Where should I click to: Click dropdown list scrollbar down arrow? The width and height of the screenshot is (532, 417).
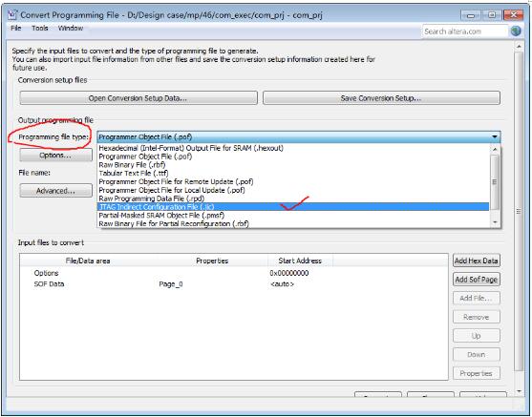click(x=495, y=222)
